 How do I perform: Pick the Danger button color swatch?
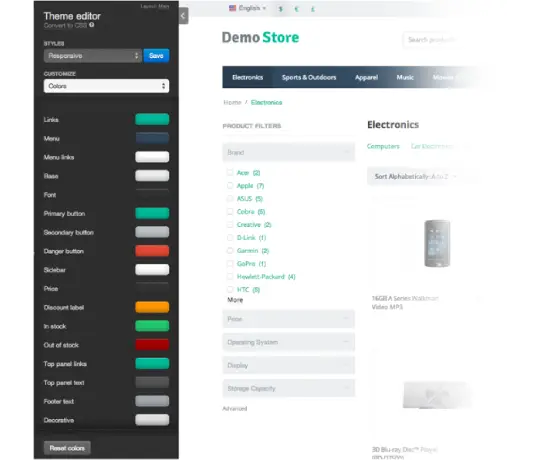tap(152, 251)
